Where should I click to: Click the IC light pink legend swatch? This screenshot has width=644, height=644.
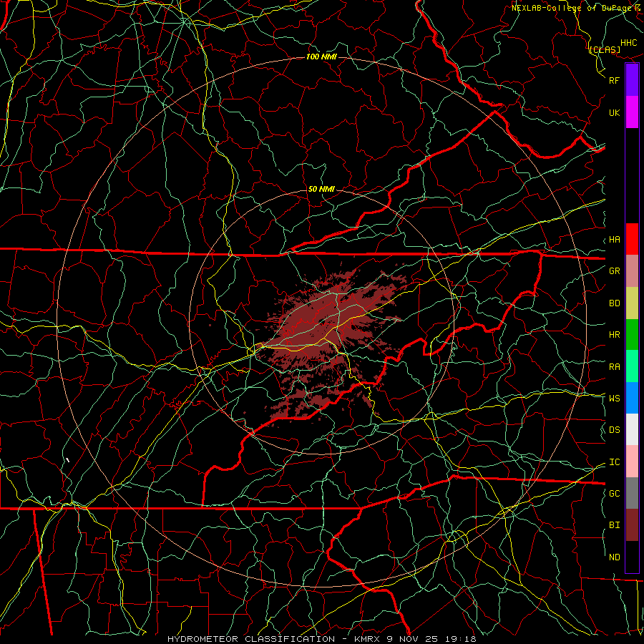[x=632, y=462]
